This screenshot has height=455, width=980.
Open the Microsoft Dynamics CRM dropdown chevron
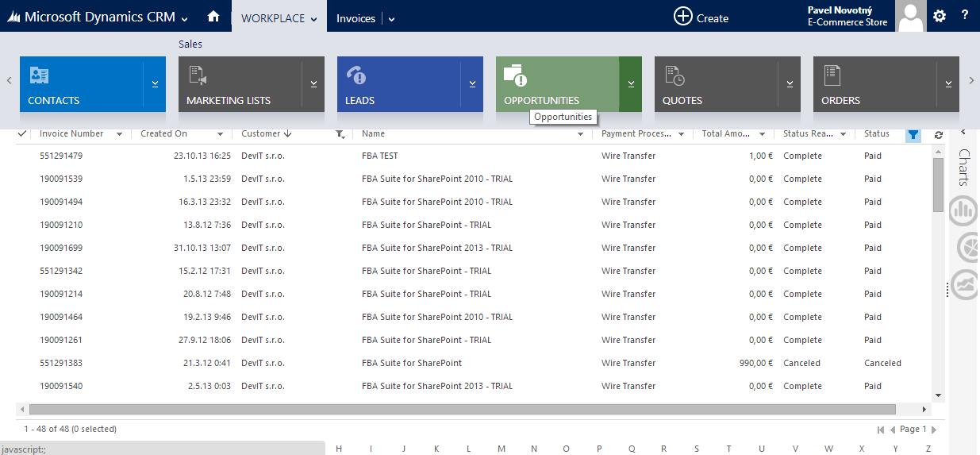click(185, 19)
